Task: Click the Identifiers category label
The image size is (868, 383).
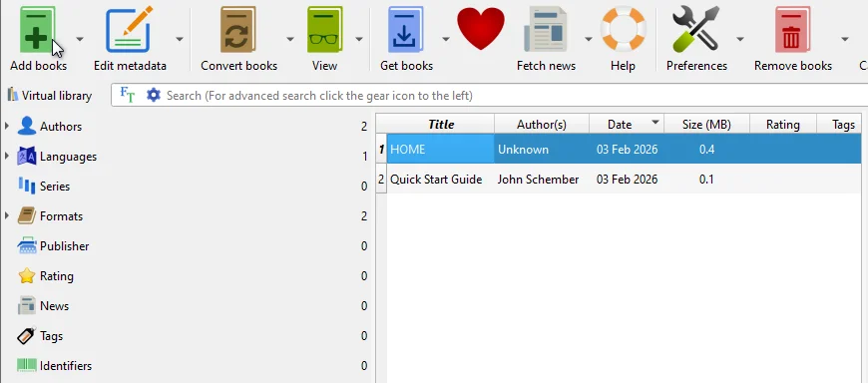Action: click(x=66, y=365)
